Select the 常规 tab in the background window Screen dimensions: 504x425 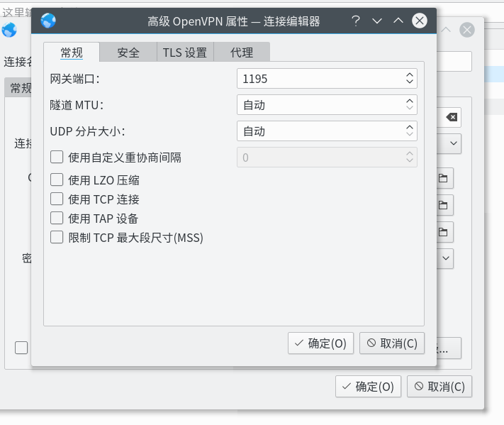[x=18, y=87]
